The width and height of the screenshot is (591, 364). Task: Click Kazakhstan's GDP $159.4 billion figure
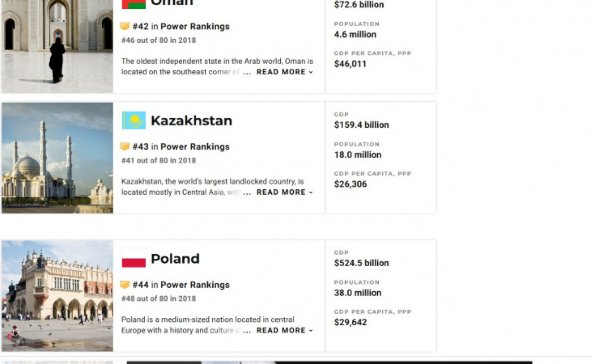(x=361, y=125)
